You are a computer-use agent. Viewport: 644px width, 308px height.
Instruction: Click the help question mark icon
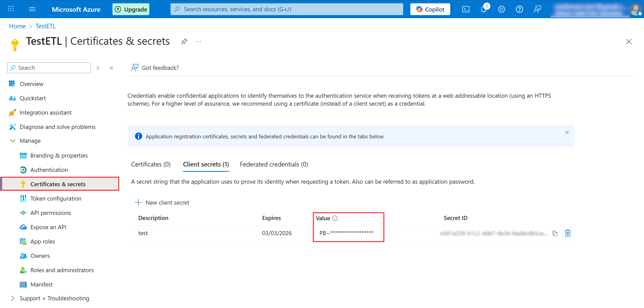pos(519,9)
